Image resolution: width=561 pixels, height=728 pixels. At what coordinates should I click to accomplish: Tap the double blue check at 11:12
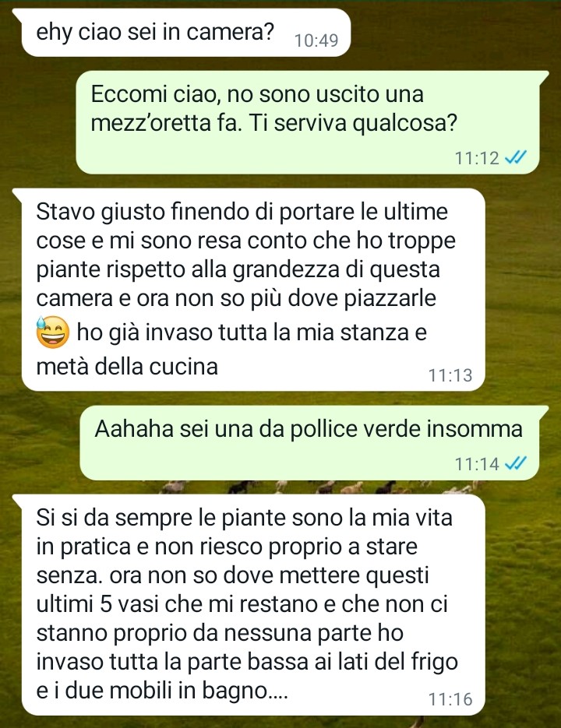tap(515, 158)
